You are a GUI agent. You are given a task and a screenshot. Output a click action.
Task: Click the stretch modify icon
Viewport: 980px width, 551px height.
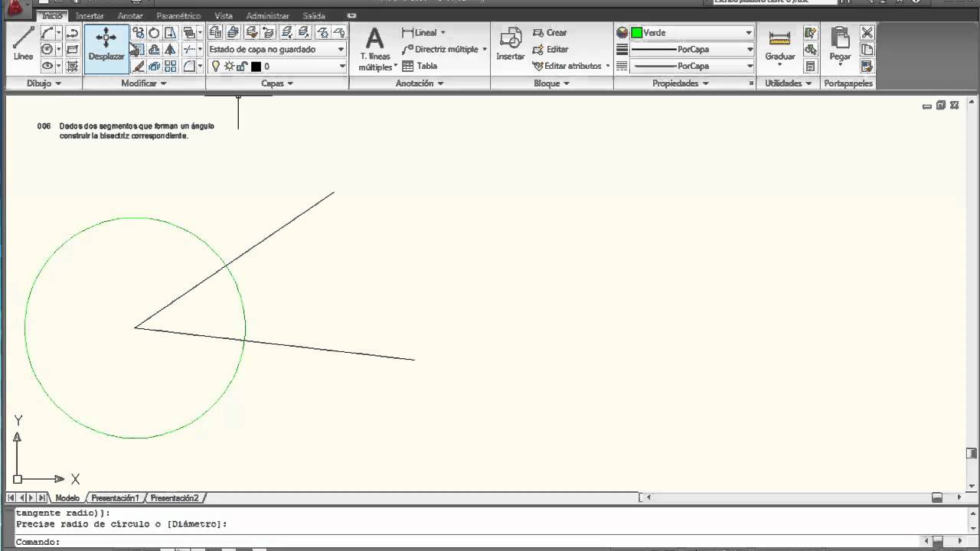170,33
